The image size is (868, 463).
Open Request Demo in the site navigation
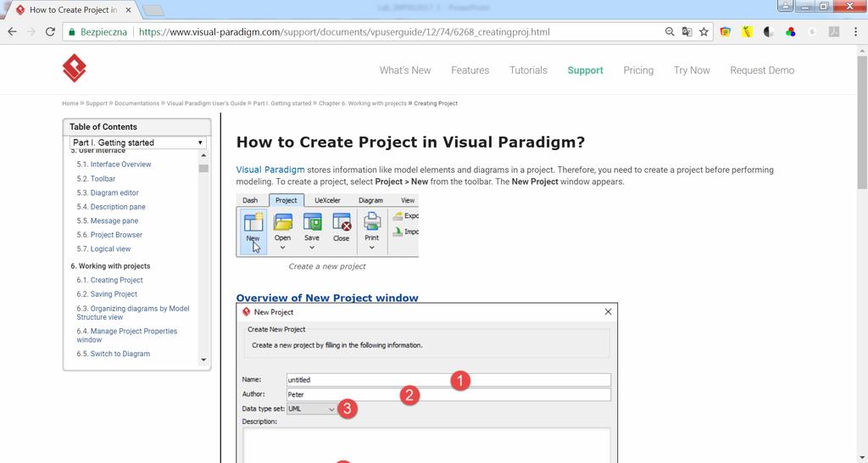[x=762, y=70]
